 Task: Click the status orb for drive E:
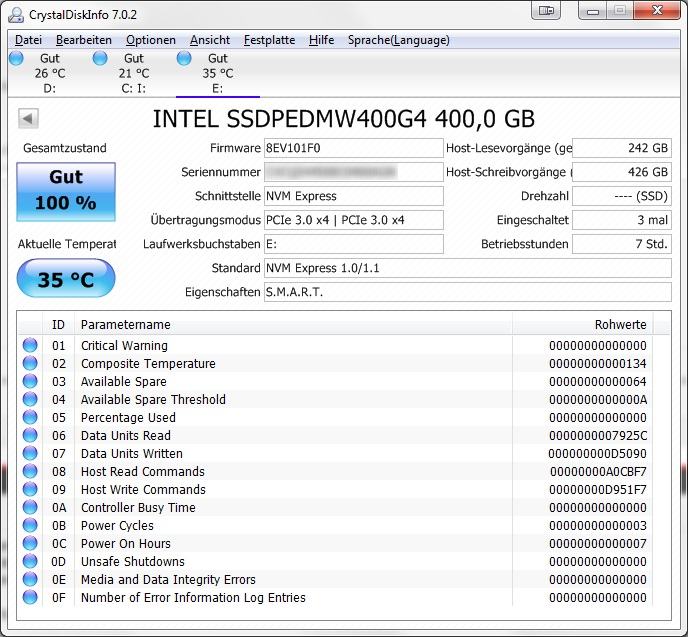pyautogui.click(x=184, y=59)
